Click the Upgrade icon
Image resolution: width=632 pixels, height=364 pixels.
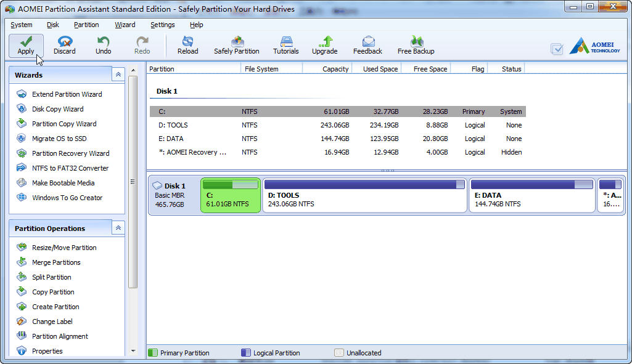(x=324, y=46)
